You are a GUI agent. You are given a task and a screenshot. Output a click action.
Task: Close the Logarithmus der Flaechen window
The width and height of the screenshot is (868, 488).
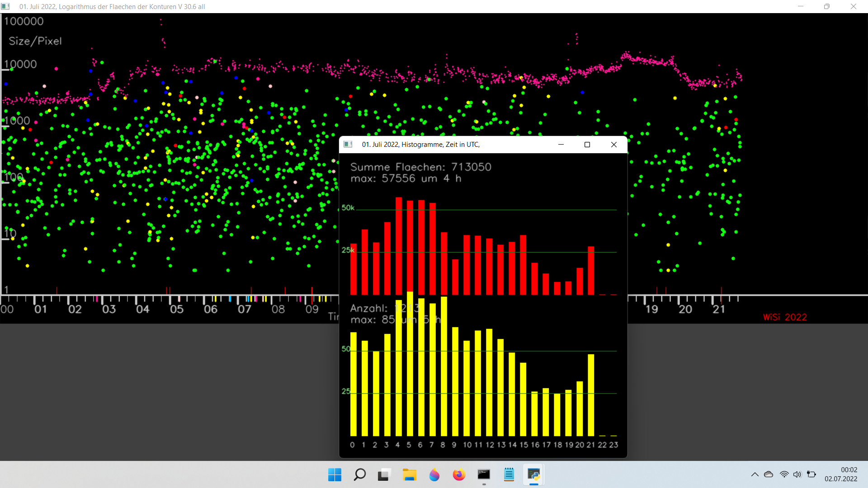[854, 6]
